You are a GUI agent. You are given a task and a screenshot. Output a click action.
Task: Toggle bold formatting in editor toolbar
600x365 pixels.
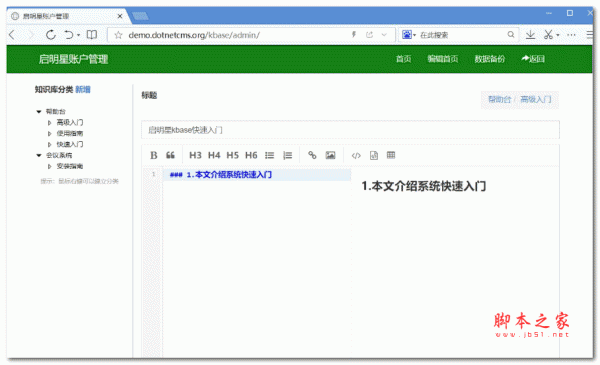click(x=154, y=155)
